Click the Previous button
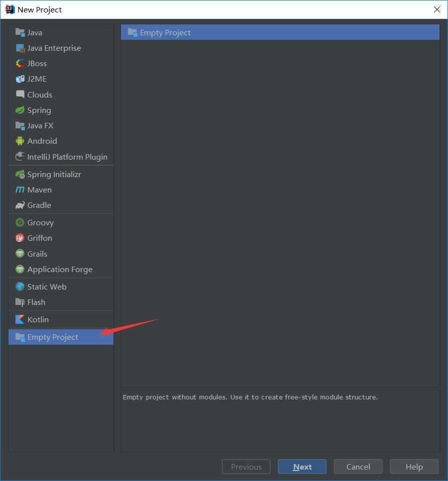This screenshot has width=448, height=481. click(246, 467)
